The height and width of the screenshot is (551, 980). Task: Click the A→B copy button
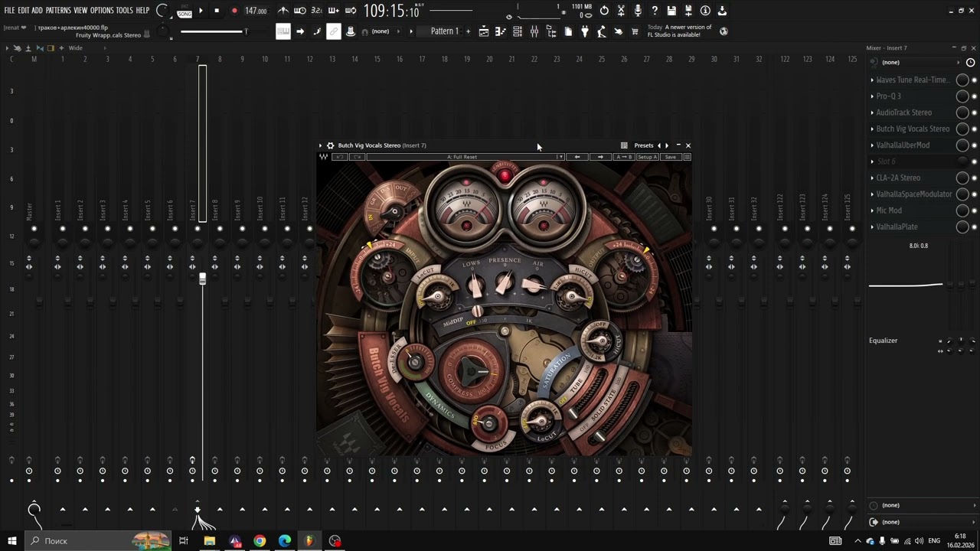pyautogui.click(x=624, y=157)
